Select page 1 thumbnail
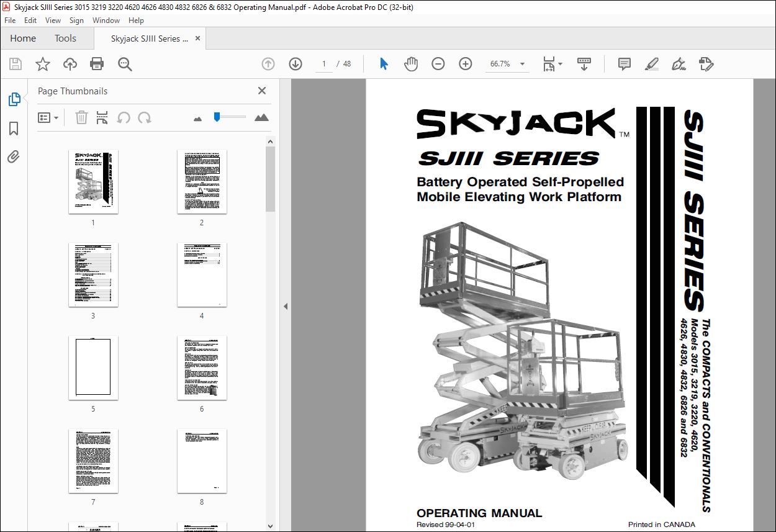The image size is (776, 532). pos(93,181)
